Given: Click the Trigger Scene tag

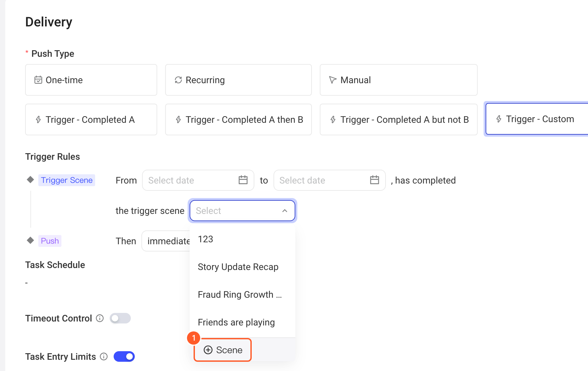Looking at the screenshot, I should (67, 180).
